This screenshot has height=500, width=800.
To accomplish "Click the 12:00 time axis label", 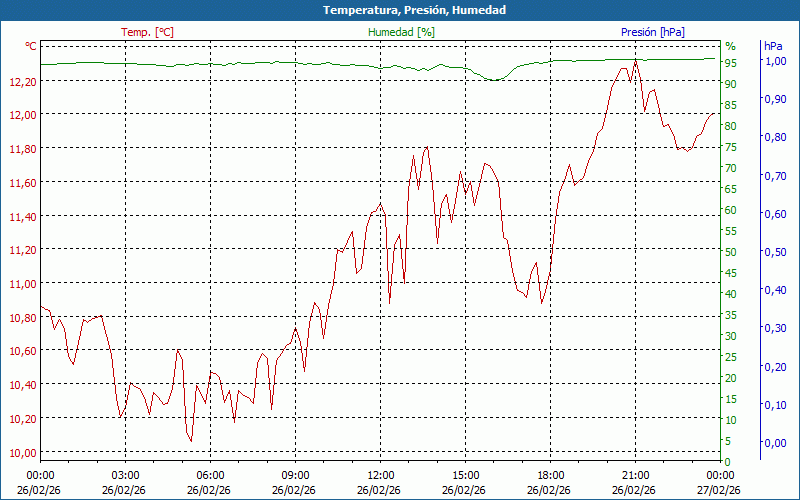I will 380,475.
